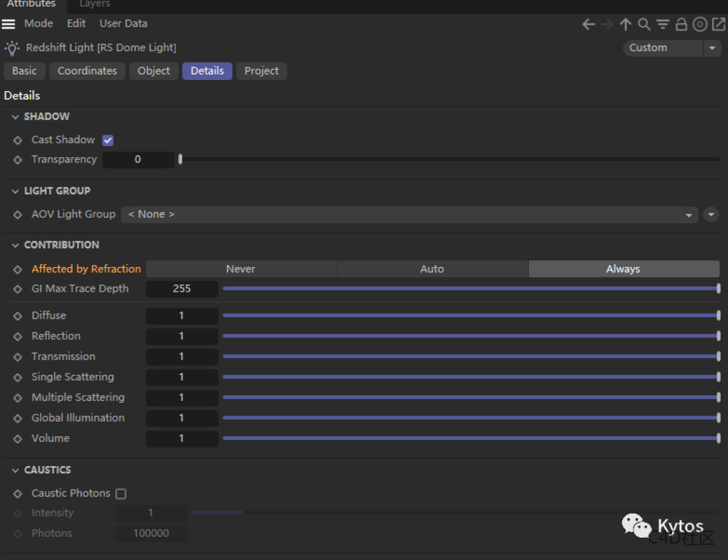Enable the Cast Shadow checkbox
Image resolution: width=728 pixels, height=560 pixels.
tap(107, 140)
